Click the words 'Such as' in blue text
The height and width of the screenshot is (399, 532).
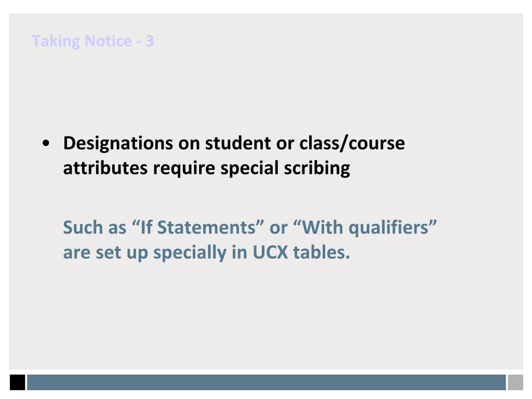point(95,228)
